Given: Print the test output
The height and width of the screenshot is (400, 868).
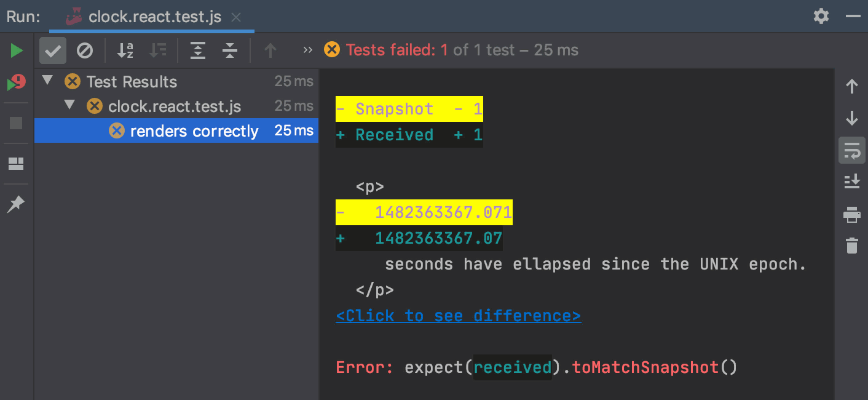Looking at the screenshot, I should click(852, 215).
